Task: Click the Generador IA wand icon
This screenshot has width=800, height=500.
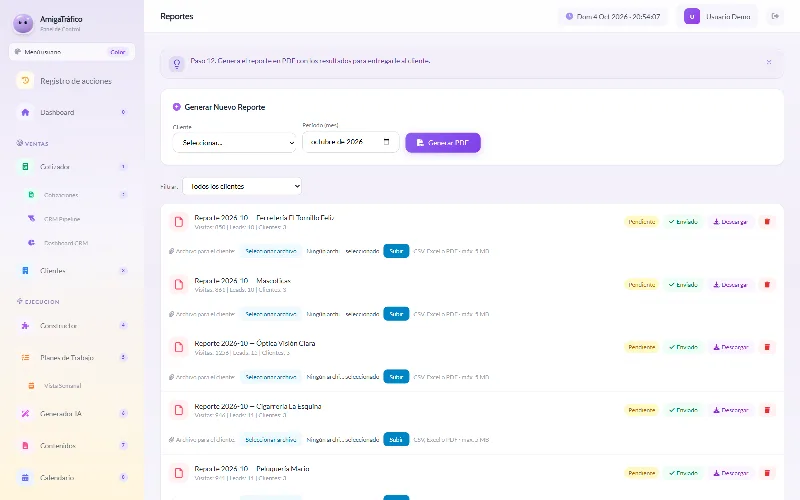Action: 25,414
